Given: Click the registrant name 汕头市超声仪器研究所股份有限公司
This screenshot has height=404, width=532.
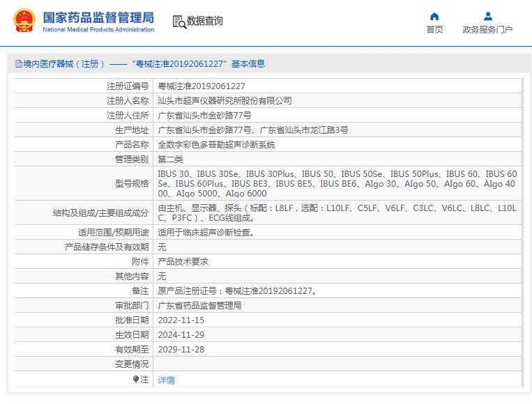Looking at the screenshot, I should click(225, 101).
